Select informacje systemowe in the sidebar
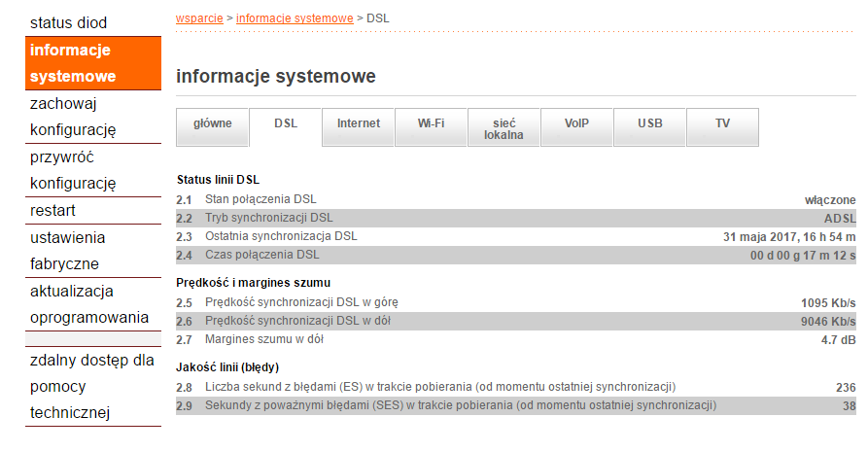 pos(73,62)
